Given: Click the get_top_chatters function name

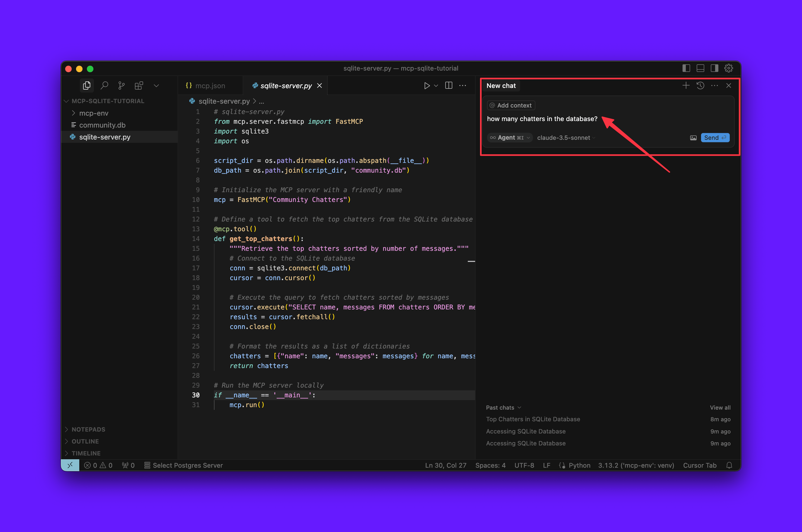Looking at the screenshot, I should (x=261, y=239).
